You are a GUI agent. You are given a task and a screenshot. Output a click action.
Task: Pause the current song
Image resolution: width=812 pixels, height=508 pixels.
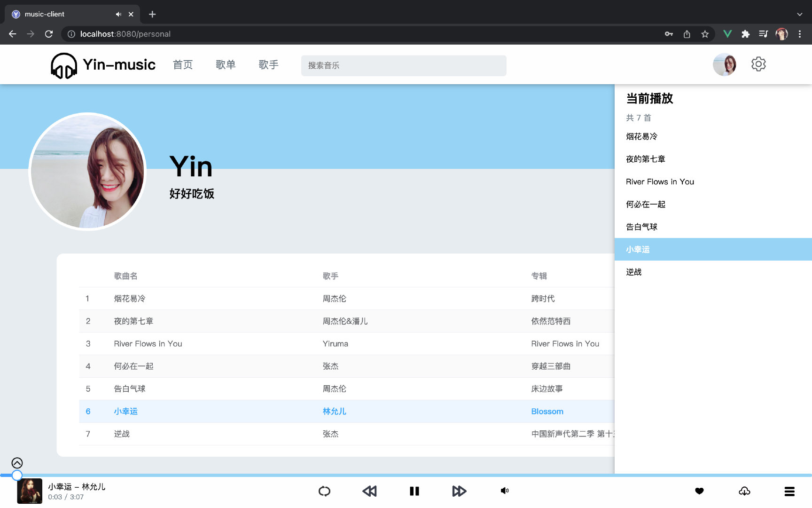click(414, 491)
